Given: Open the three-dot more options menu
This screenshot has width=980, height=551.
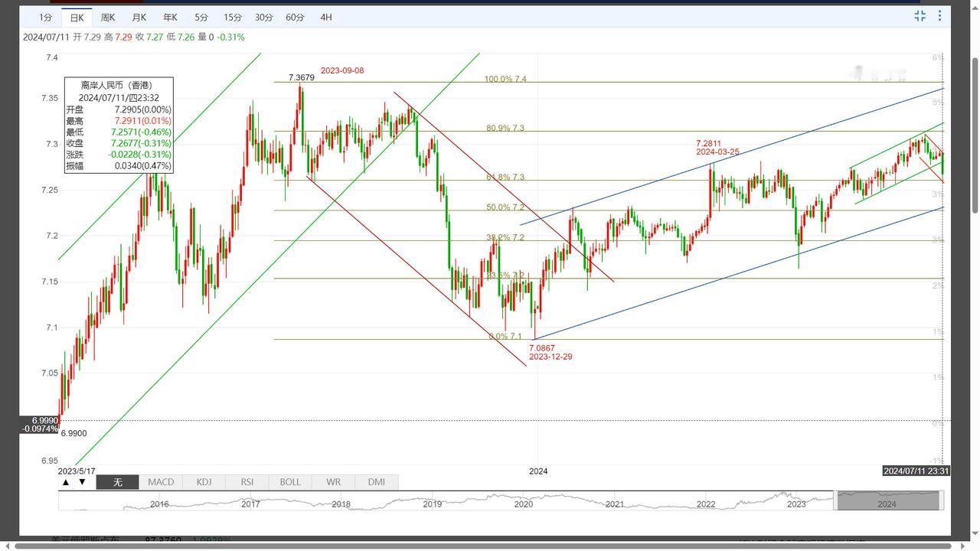Looking at the screenshot, I should point(939,16).
